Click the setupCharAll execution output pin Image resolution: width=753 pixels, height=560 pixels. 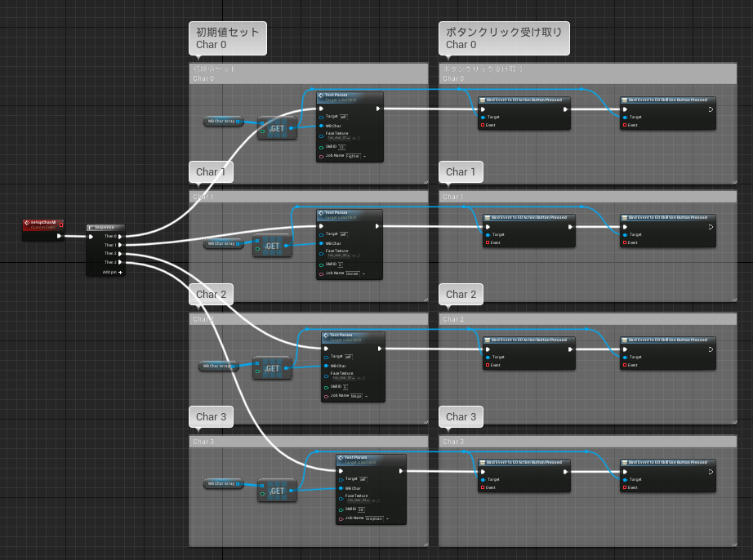point(59,236)
